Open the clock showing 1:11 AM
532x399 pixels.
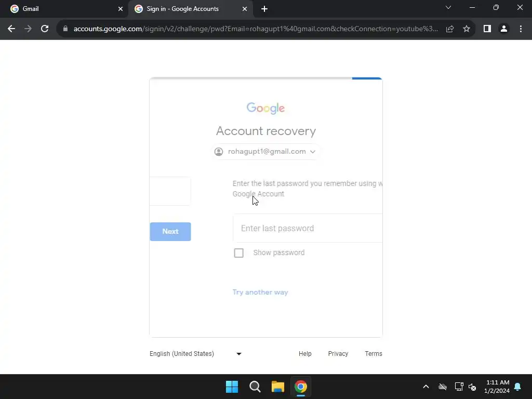click(497, 387)
